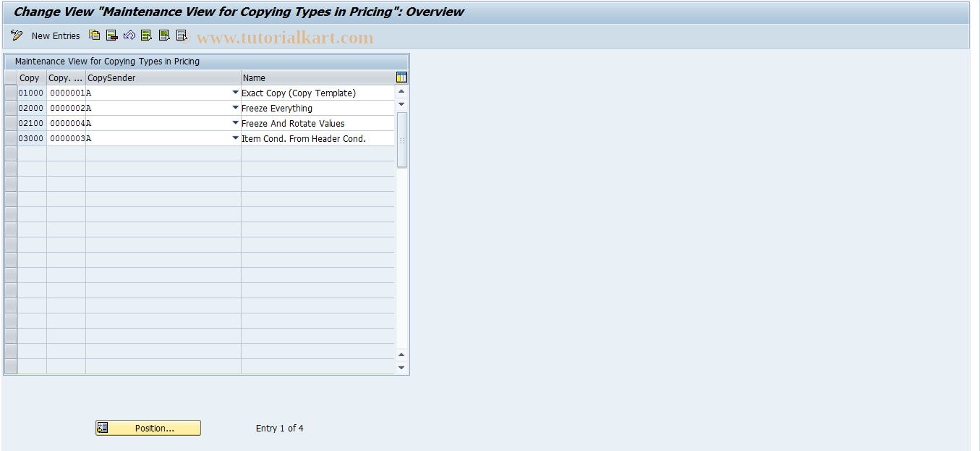Click the New Entries button
This screenshot has width=980, height=451.
pyautogui.click(x=56, y=35)
